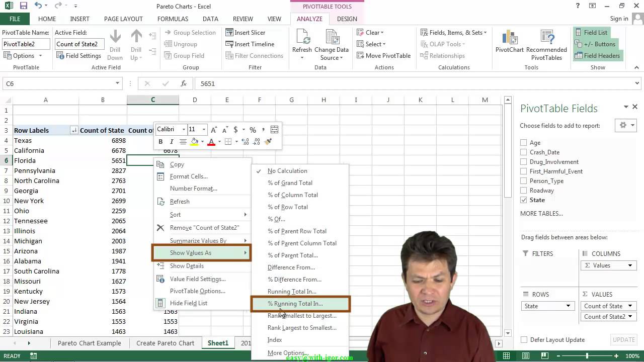Click Insert Slicer in ribbon

(x=246, y=32)
